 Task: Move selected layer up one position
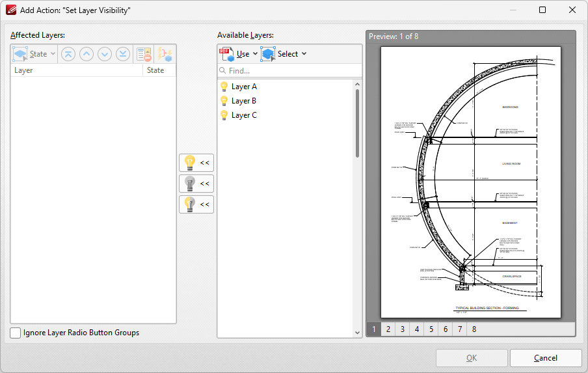[87, 54]
